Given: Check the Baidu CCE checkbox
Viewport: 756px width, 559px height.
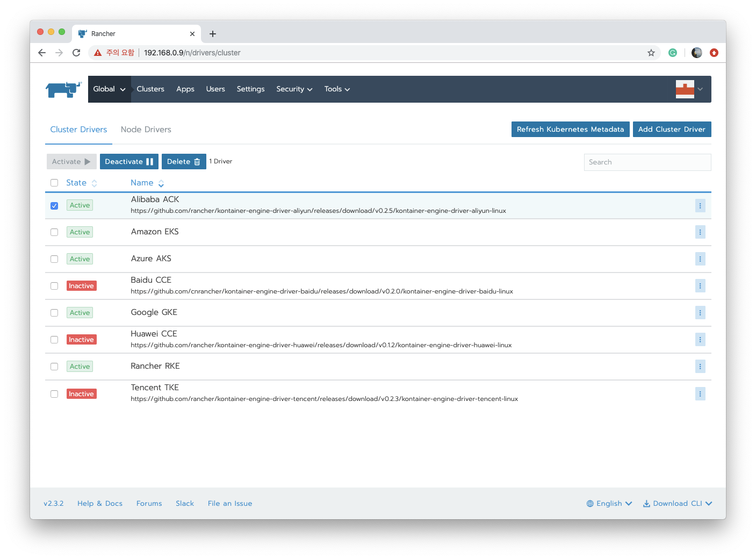Looking at the screenshot, I should [x=54, y=286].
